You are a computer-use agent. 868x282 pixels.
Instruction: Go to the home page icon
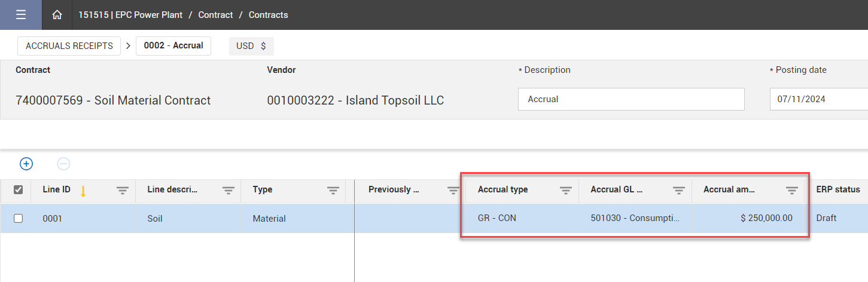click(57, 15)
